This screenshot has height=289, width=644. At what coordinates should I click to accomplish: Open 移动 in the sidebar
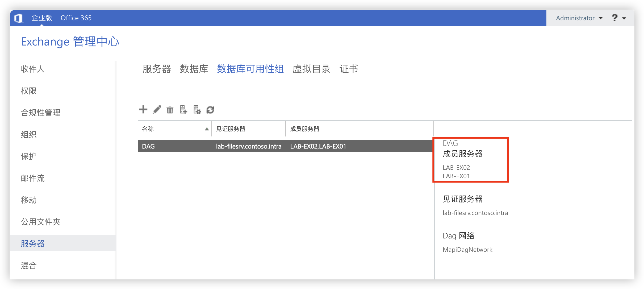[x=29, y=200]
